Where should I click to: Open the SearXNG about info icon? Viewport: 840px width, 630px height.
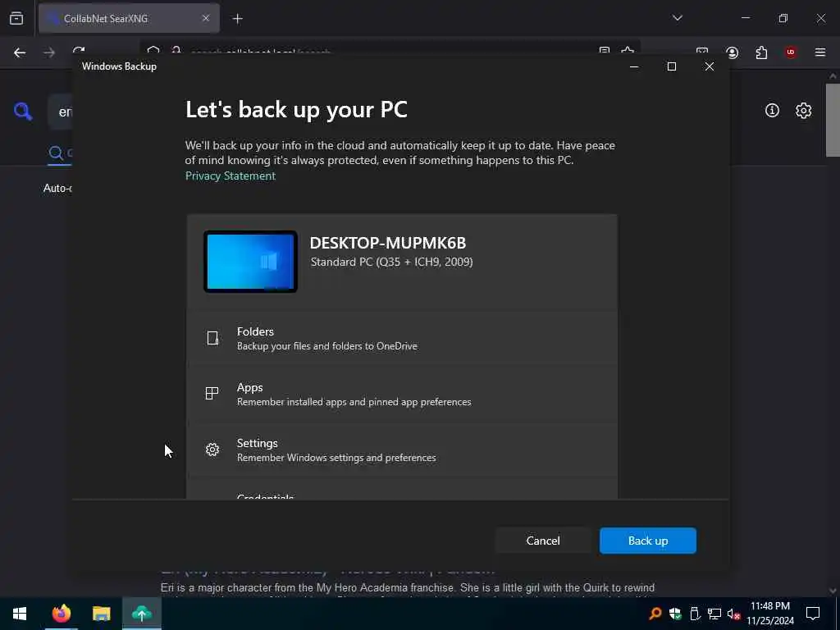[772, 111]
